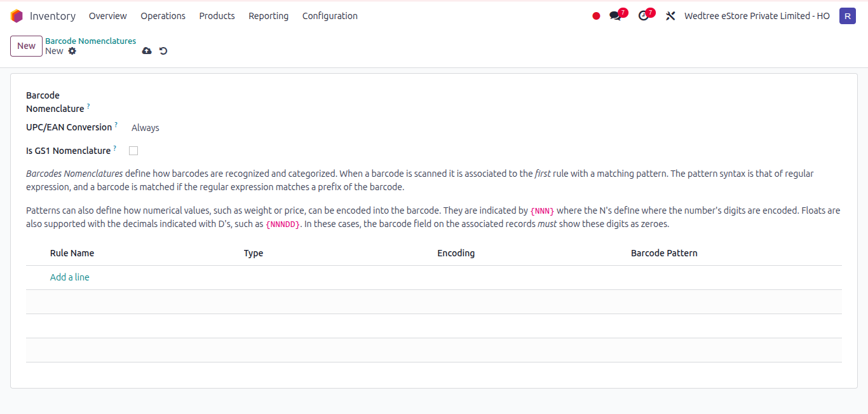868x414 pixels.
Task: Enable the Is GS1 Nomenclature checkbox
Action: [x=133, y=151]
